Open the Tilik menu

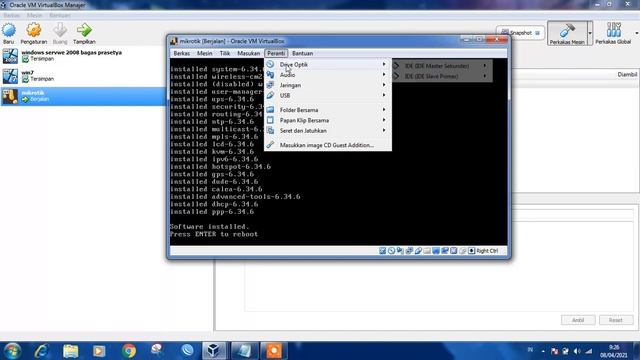[224, 53]
